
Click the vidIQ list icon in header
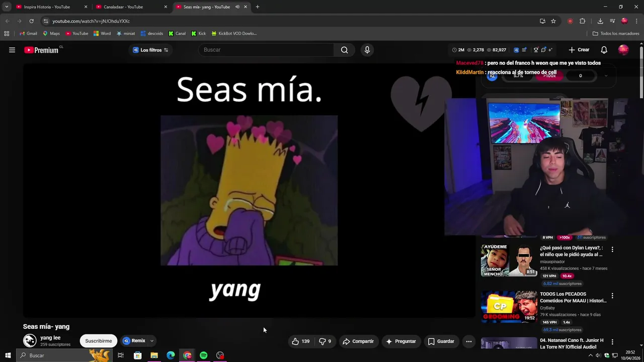(524, 50)
